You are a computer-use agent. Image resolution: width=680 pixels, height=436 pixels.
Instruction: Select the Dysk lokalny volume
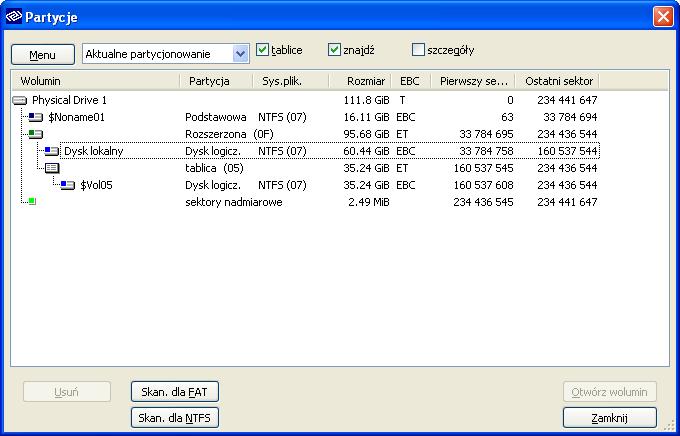point(94,151)
